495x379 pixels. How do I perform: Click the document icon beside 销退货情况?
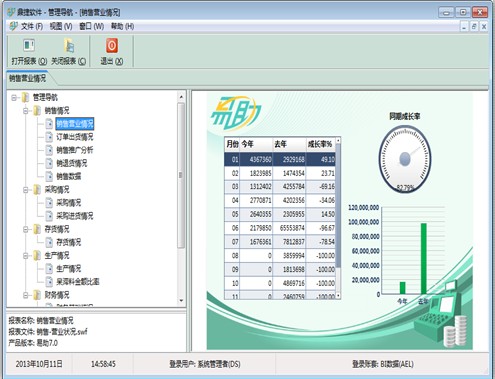tap(49, 163)
